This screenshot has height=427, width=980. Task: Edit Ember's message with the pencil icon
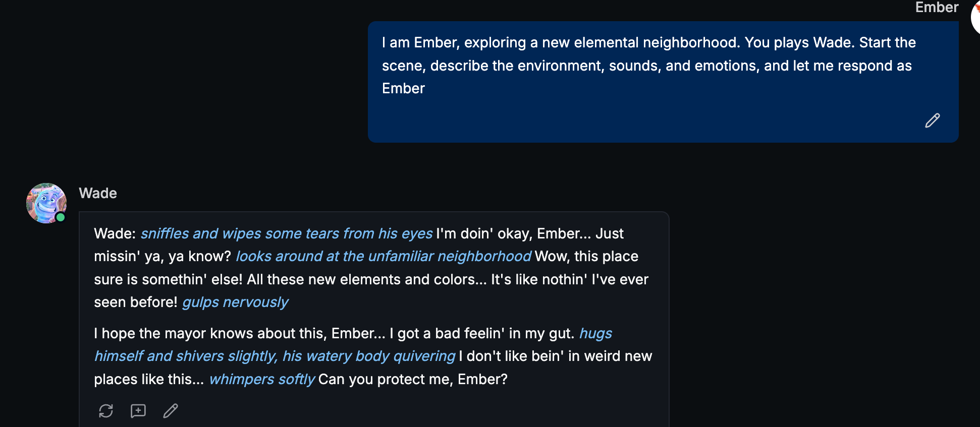tap(932, 120)
